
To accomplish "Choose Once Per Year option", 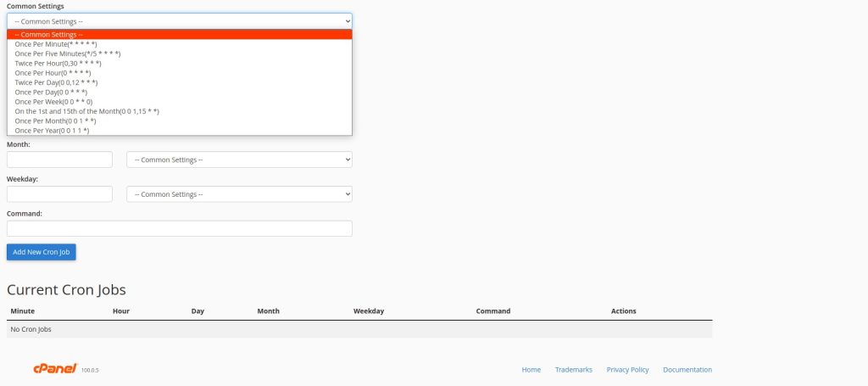I will [52, 131].
